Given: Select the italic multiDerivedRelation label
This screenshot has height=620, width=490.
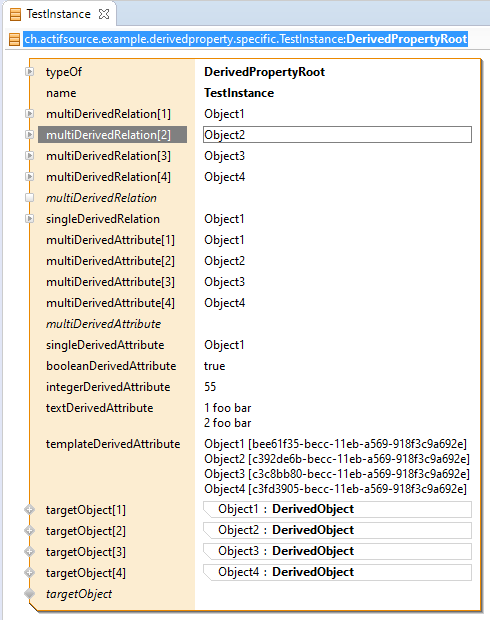Looking at the screenshot, I should click(101, 198).
